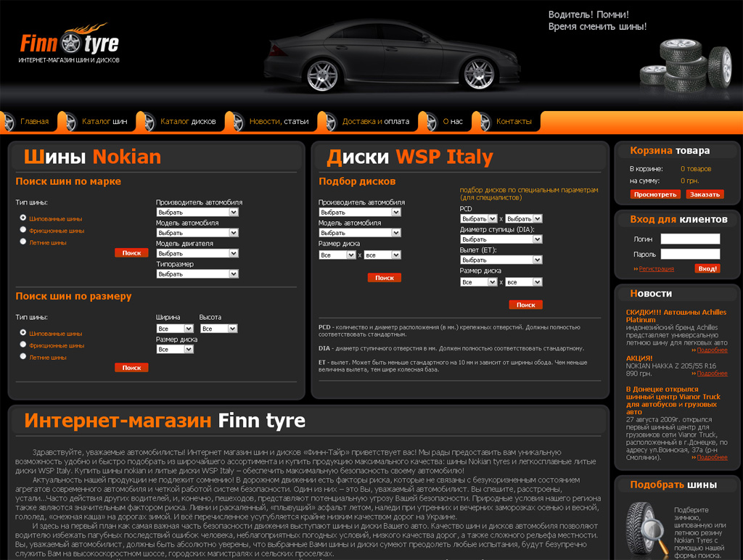The image size is (743, 560).
Task: Open Подробнее link for Vianor Truck news
Action: [x=713, y=457]
